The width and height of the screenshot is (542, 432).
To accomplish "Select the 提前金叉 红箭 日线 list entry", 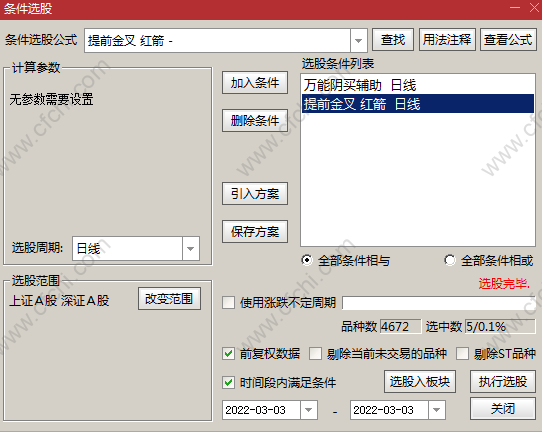I will coord(418,104).
